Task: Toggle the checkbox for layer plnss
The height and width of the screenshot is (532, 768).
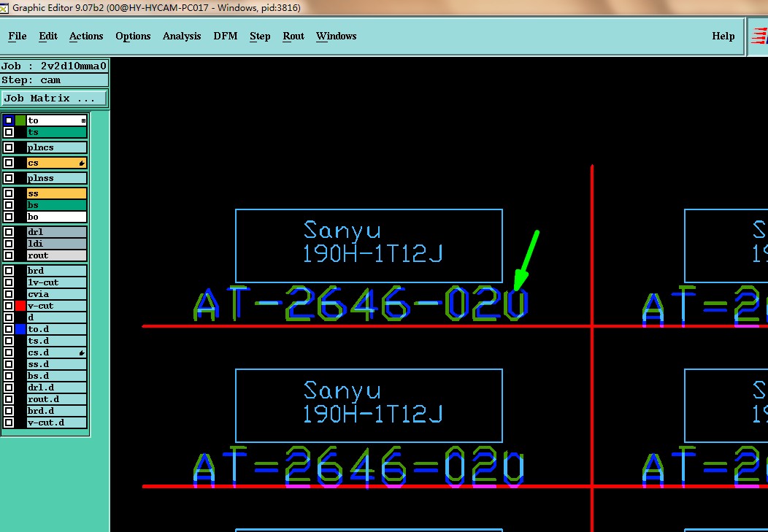Action: click(8, 178)
